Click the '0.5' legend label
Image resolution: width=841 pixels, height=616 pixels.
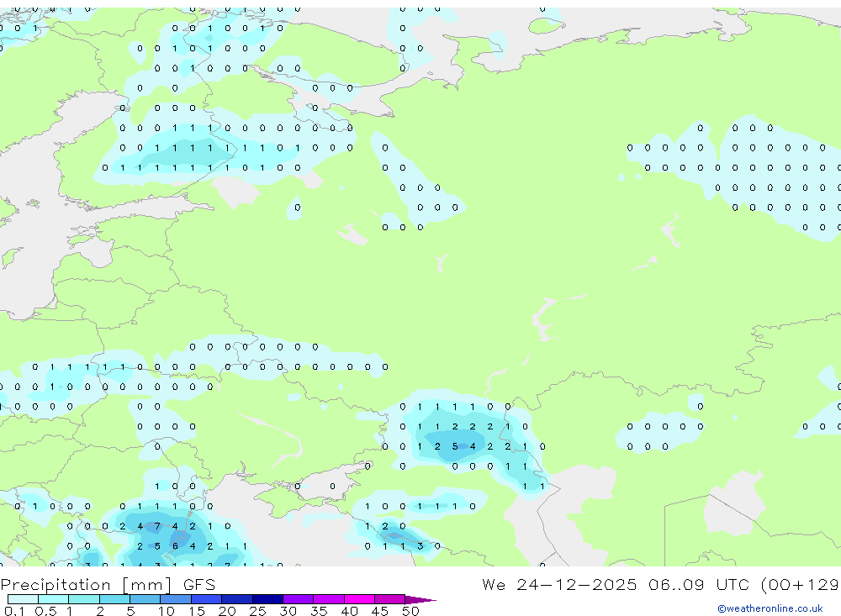tap(45, 611)
